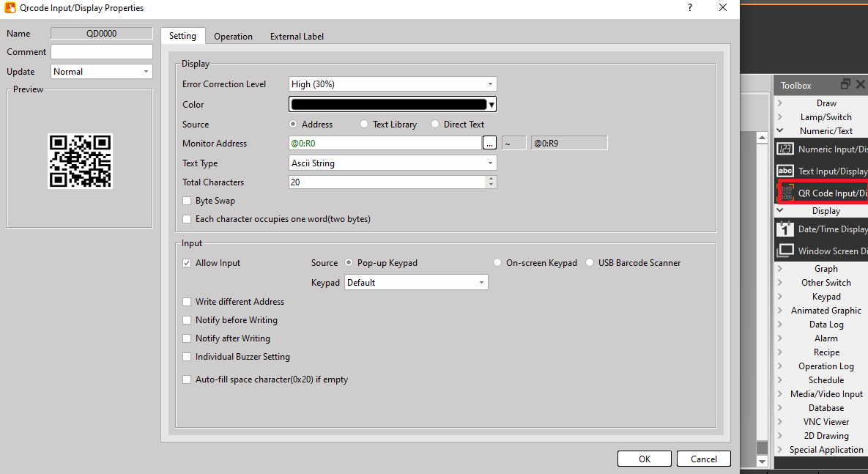
Task: Confirm the dialog with OK
Action: (645, 459)
